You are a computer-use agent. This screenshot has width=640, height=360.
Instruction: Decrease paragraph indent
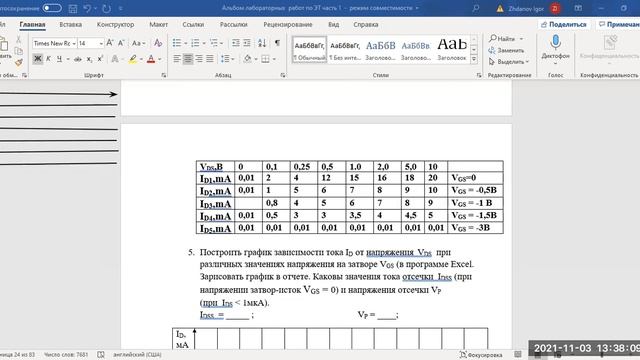236,43
